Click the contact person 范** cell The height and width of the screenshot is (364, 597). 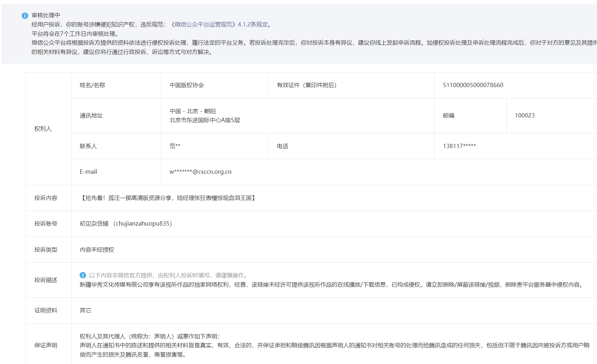tap(175, 146)
